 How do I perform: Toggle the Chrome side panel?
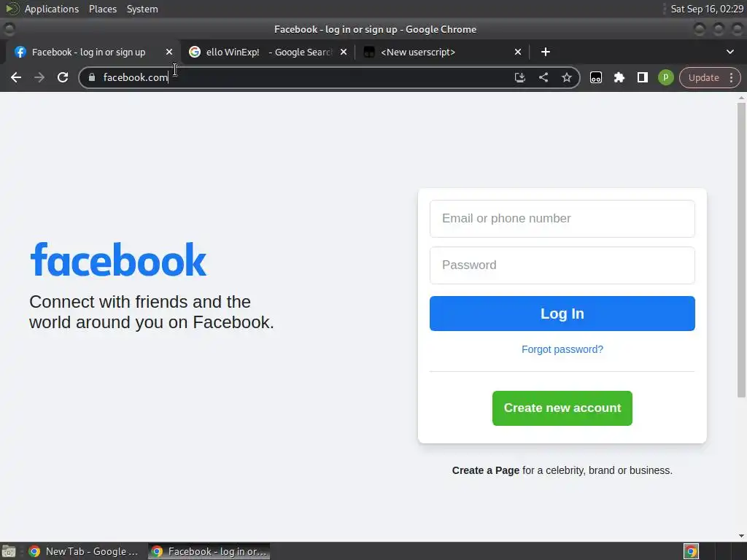pos(642,77)
